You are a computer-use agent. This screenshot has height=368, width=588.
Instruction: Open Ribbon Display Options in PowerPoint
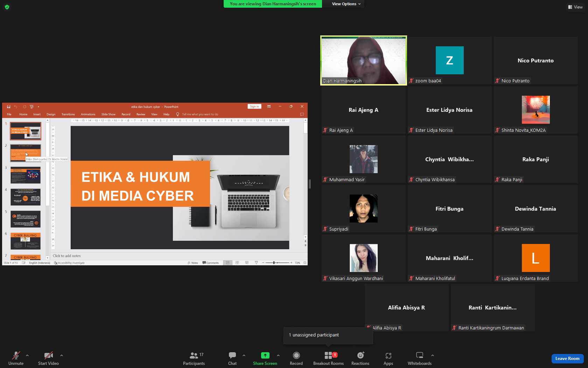click(x=269, y=107)
